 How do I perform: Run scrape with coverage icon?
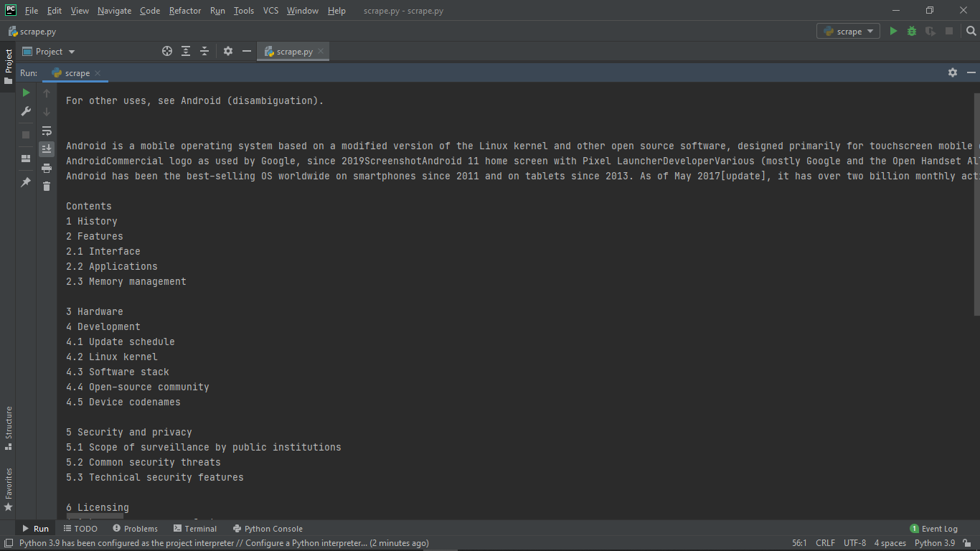pos(930,31)
